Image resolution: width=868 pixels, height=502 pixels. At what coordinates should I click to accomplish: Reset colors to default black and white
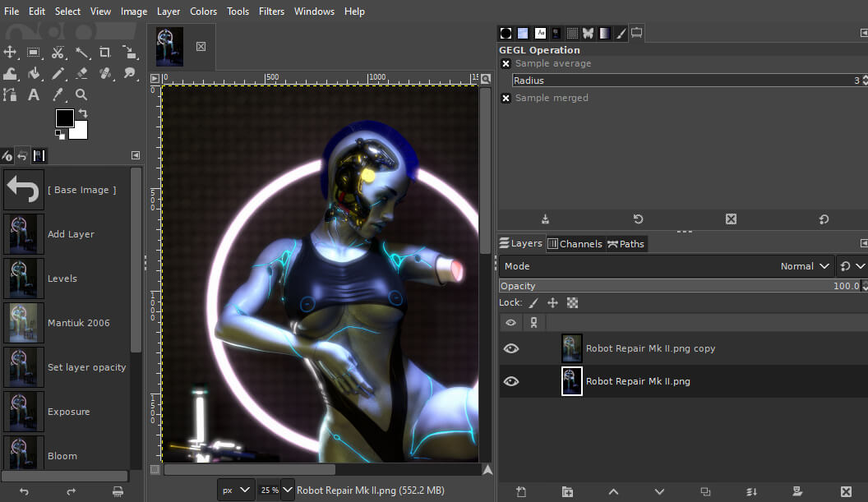pyautogui.click(x=60, y=135)
